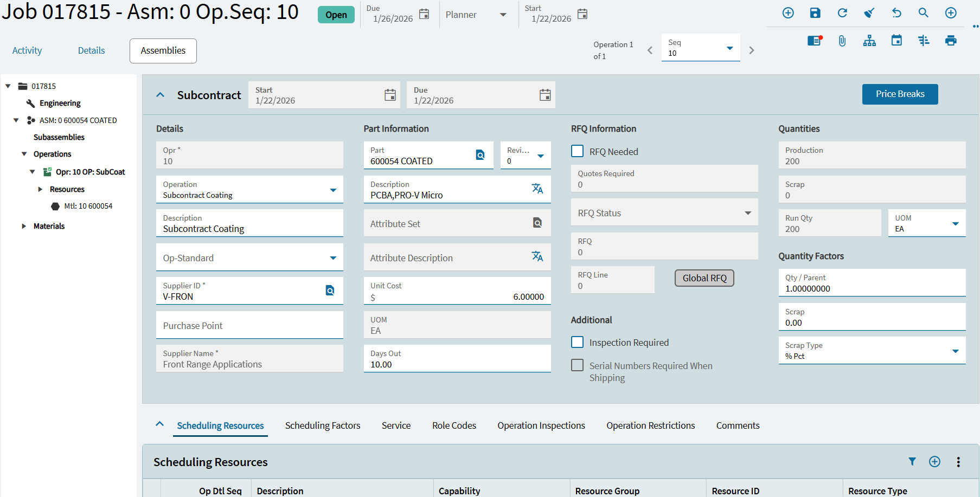Add a new Scheduling Resources row
Viewport: 980px width, 497px height.
click(934, 462)
